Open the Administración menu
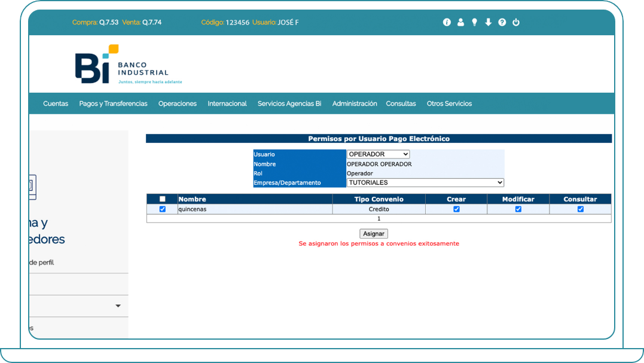This screenshot has height=363, width=644. [355, 103]
